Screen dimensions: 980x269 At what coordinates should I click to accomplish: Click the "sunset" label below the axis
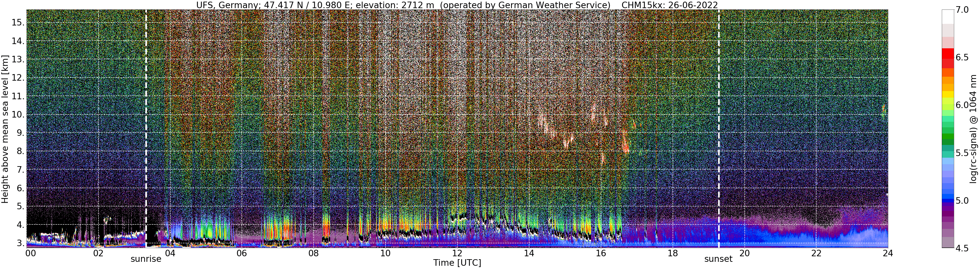718,259
